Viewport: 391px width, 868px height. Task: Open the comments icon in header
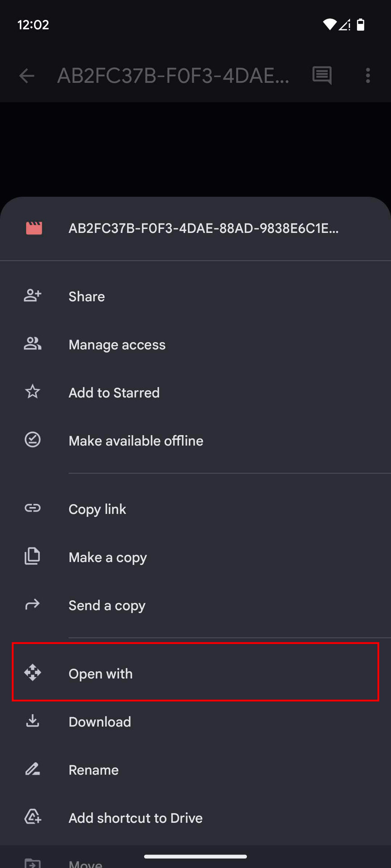322,75
